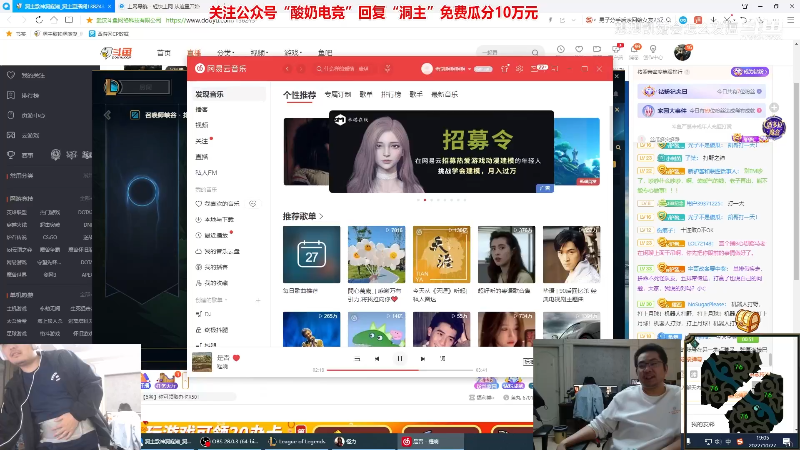This screenshot has width=800, height=450.
Task: Open the Peppa dinosaur playlist cover
Action: pos(377,330)
